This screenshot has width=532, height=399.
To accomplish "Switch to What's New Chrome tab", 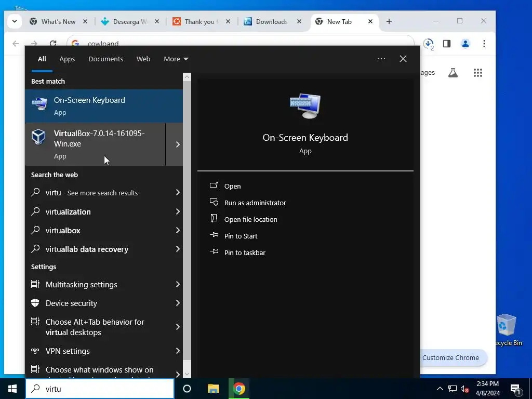I will coord(58,22).
